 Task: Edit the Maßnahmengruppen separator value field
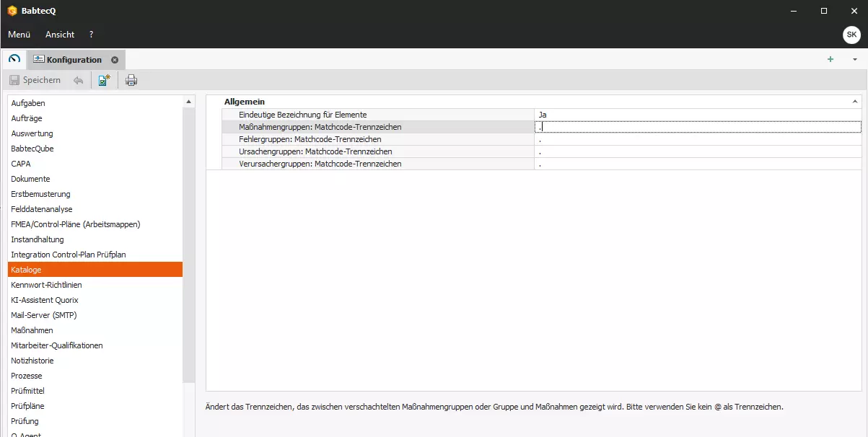[x=698, y=127]
